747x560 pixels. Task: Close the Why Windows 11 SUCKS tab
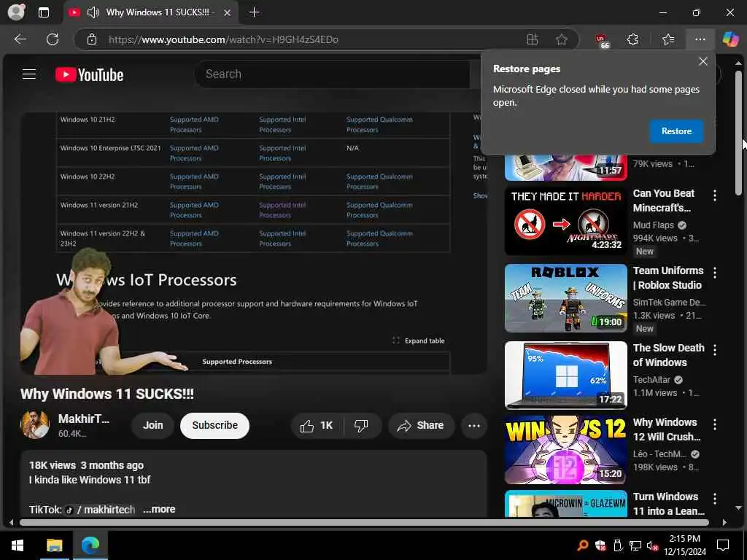click(x=228, y=13)
